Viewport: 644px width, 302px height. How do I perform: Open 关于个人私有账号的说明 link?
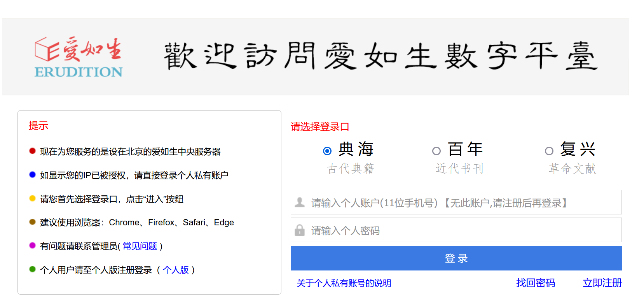pyautogui.click(x=344, y=283)
